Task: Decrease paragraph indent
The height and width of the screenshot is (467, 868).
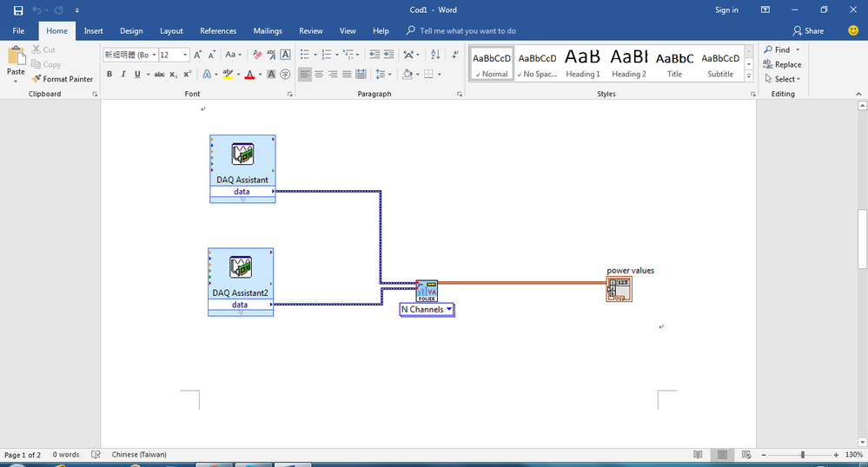Action: click(374, 55)
